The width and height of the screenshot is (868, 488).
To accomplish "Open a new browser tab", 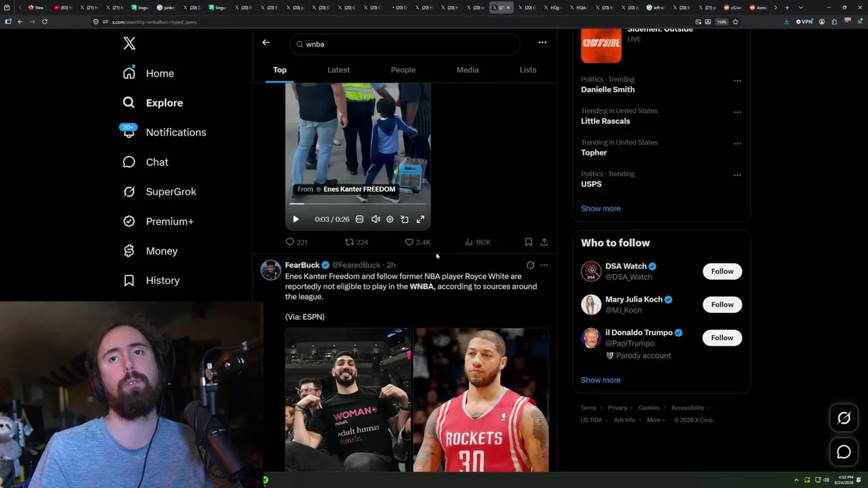I will 787,7.
